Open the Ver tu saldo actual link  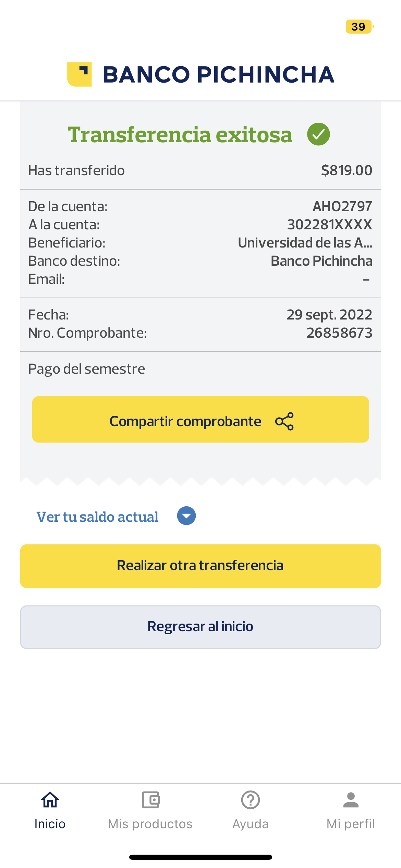tap(98, 517)
